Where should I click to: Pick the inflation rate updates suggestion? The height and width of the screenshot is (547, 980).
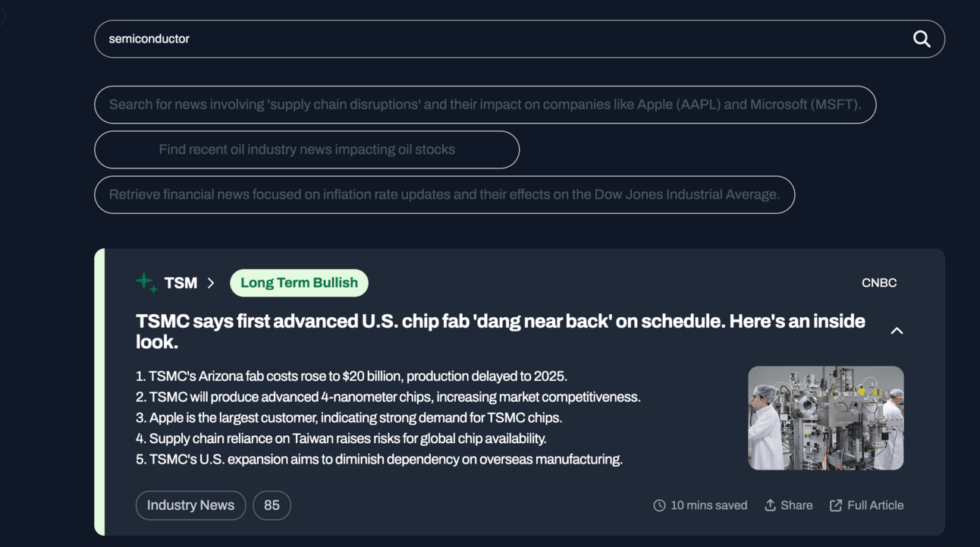tap(444, 195)
